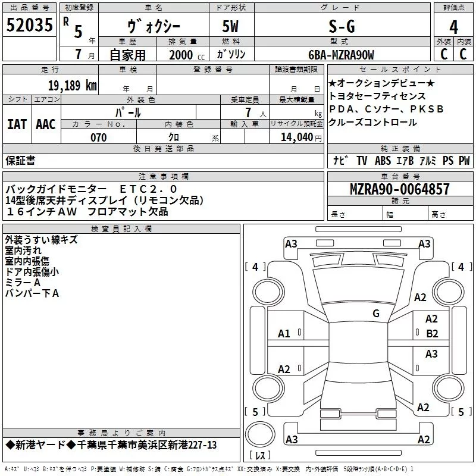The width and height of the screenshot is (476, 476).
Task: Select the 車台番号 header
Action: tap(400, 176)
